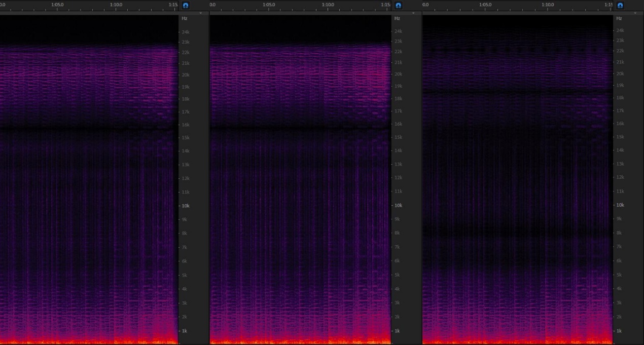Viewport: 644px width, 345px height.
Task: Open the frequency scale dropdown on the first spectrogram
Action: pyautogui.click(x=200, y=13)
